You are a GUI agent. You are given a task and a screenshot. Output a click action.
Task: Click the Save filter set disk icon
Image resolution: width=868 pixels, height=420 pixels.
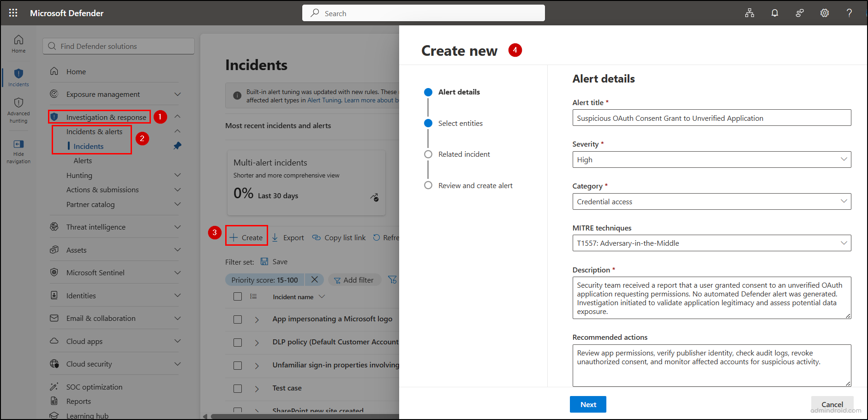tap(264, 261)
